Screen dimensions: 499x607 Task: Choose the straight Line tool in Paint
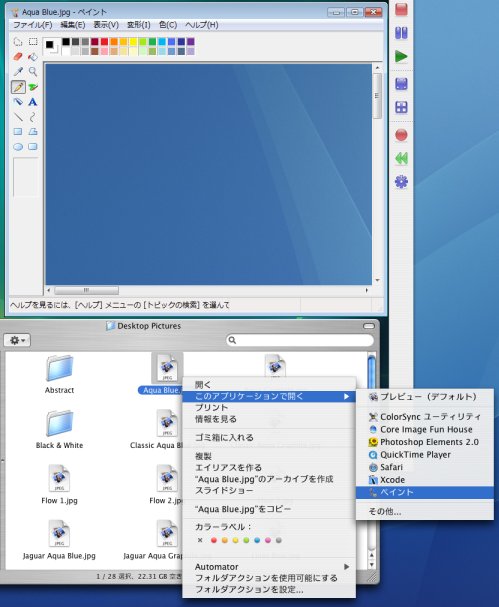click(18, 117)
